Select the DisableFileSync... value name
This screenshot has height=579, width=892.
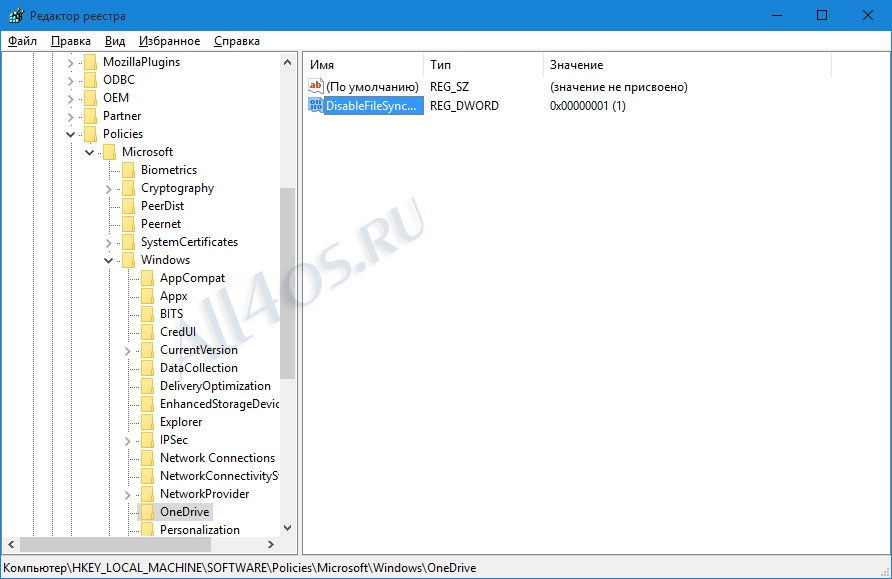(374, 106)
